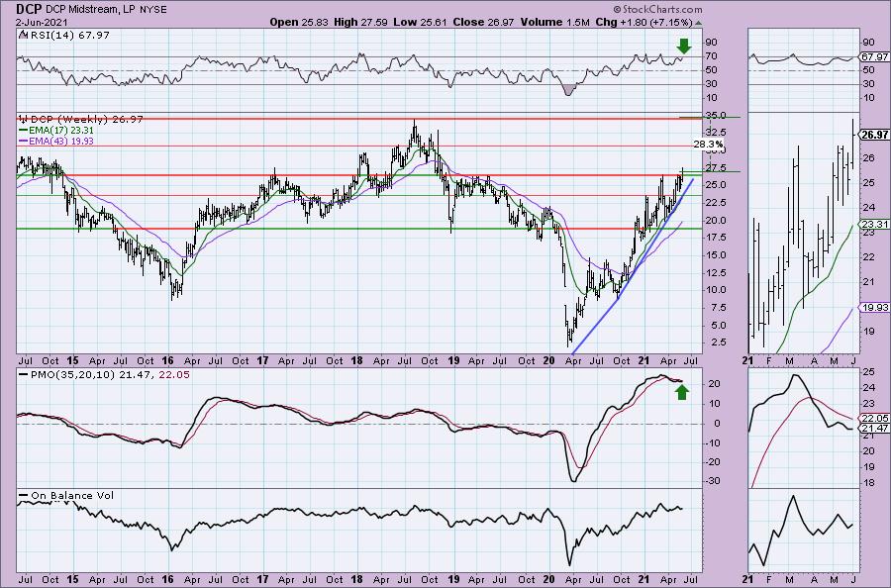Click the black PMO legend line marker

23,375
